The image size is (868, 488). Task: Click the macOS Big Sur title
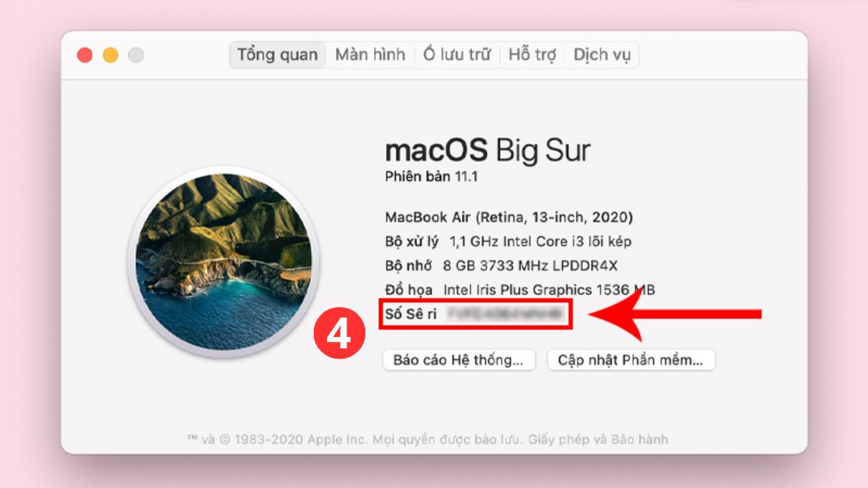(x=488, y=150)
